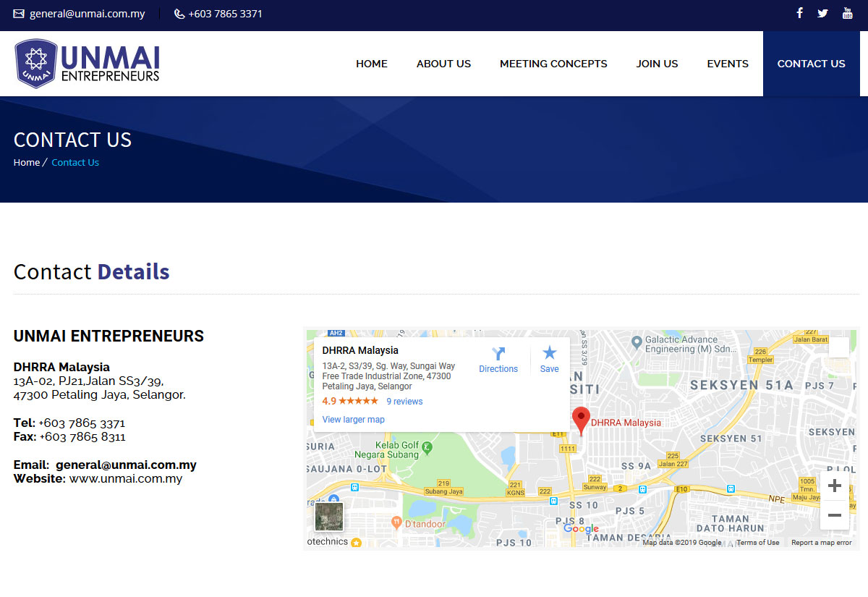Click the View larger map link

(x=353, y=420)
